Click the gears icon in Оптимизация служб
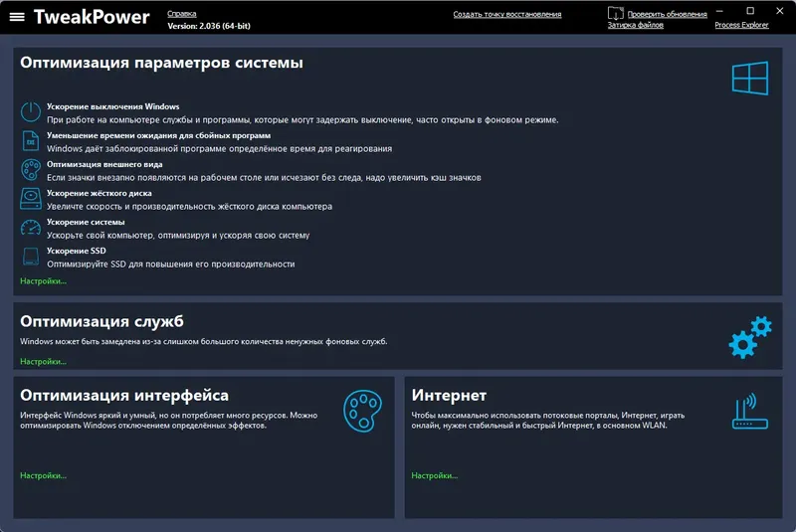Viewport: 796px width, 532px height. (750, 337)
